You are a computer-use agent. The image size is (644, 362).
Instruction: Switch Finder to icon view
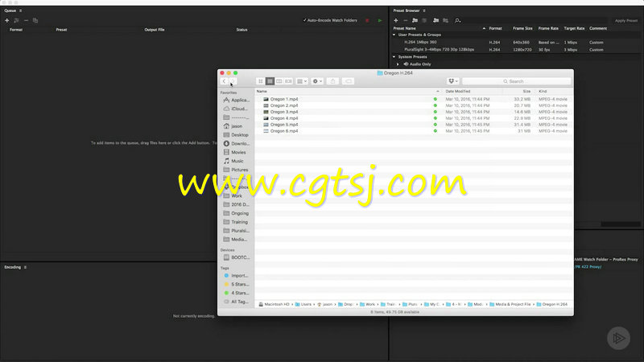260,81
